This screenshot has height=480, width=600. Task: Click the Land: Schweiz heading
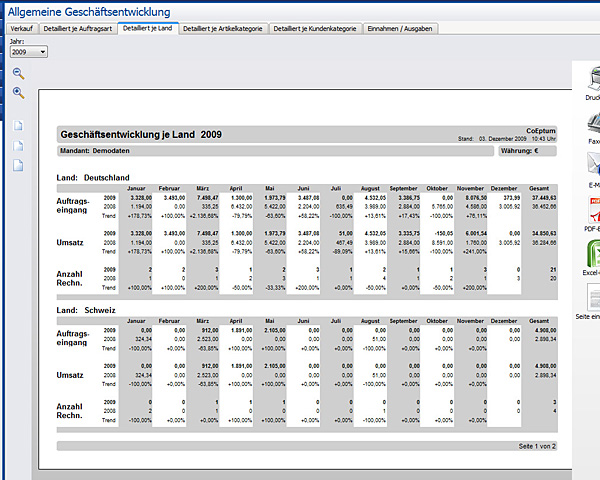tap(86, 310)
